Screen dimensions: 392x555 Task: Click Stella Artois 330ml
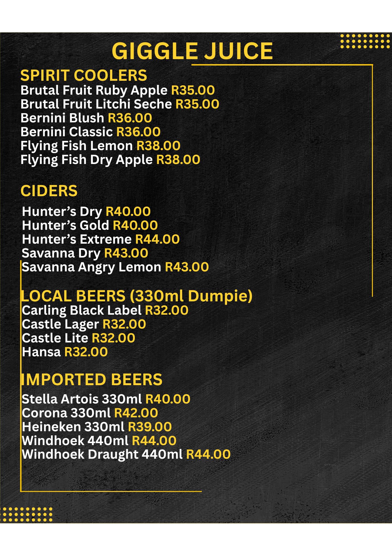tap(82, 399)
